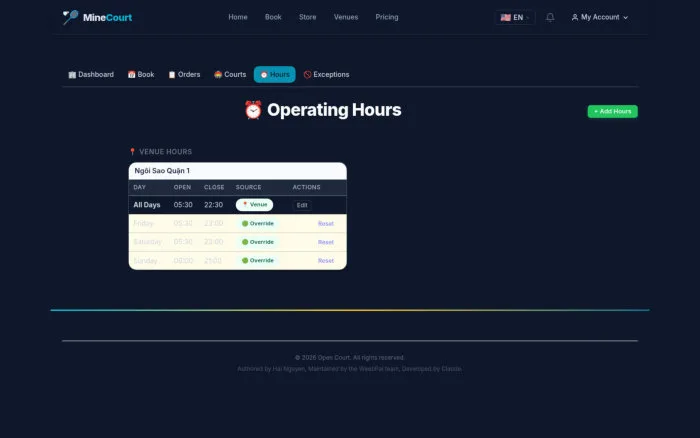Click the Operating Hours heading
Viewport: 700px width, 438px height.
pyautogui.click(x=334, y=110)
